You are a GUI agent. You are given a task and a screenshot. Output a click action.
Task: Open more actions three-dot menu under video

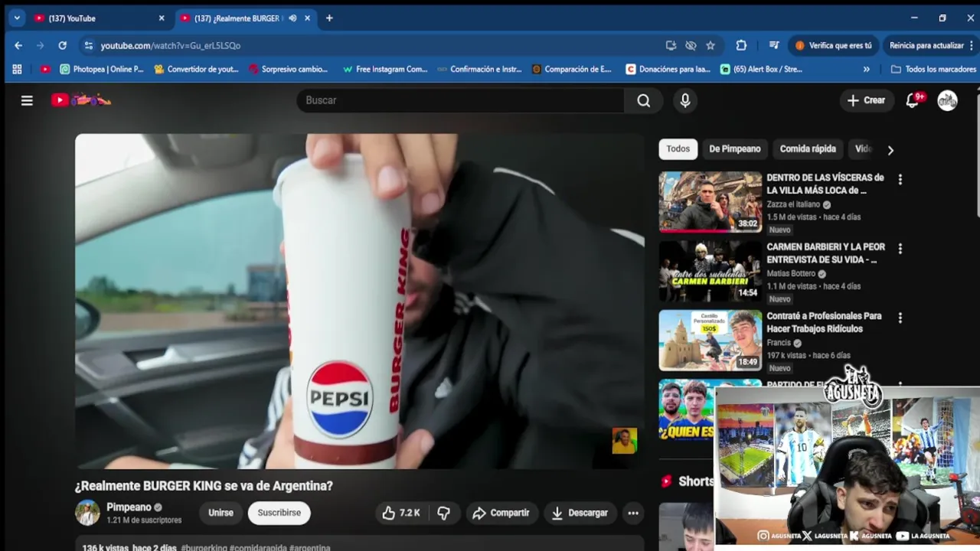(633, 513)
